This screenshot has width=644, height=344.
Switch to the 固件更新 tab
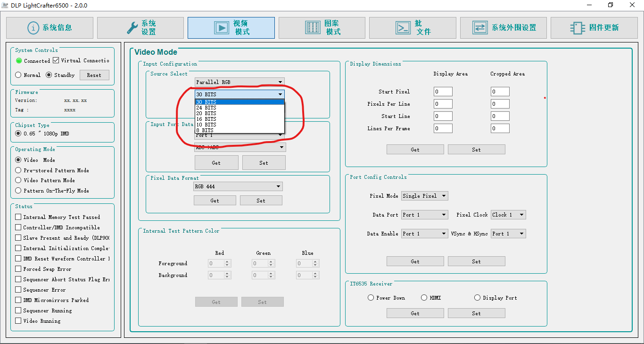[x=594, y=28]
